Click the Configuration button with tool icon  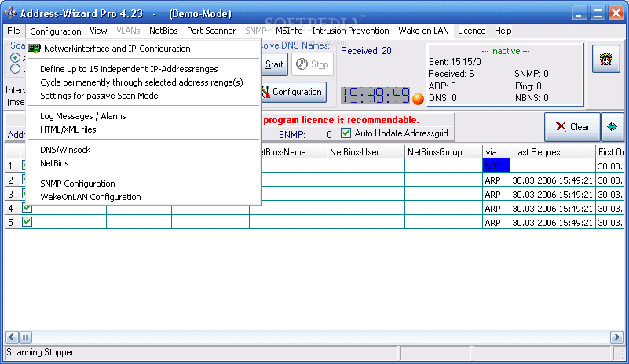pos(294,92)
